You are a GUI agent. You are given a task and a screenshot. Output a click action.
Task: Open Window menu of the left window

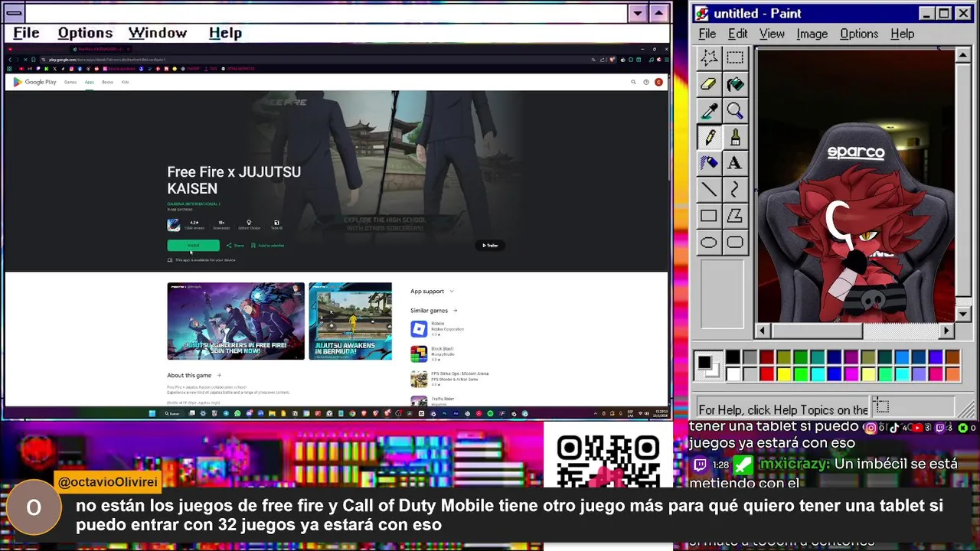[158, 33]
